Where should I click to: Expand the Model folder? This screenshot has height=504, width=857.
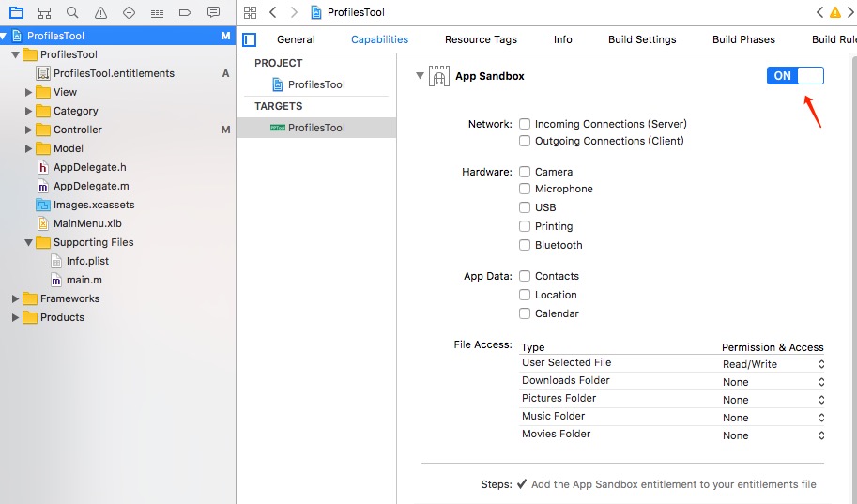tap(28, 148)
